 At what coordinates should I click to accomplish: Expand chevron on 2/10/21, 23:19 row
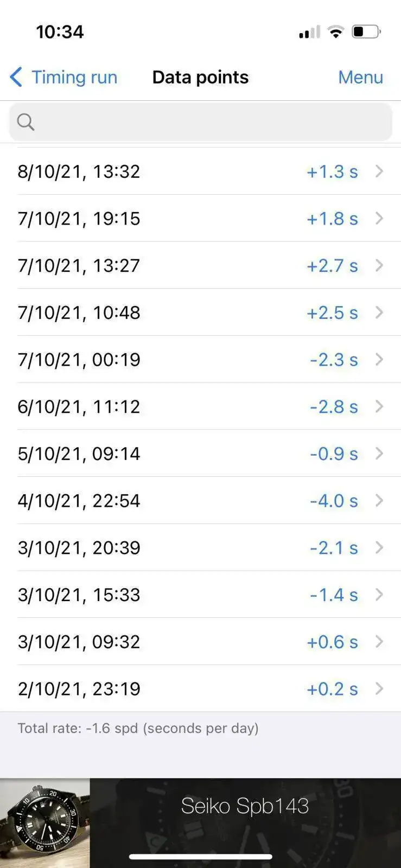coord(379,688)
